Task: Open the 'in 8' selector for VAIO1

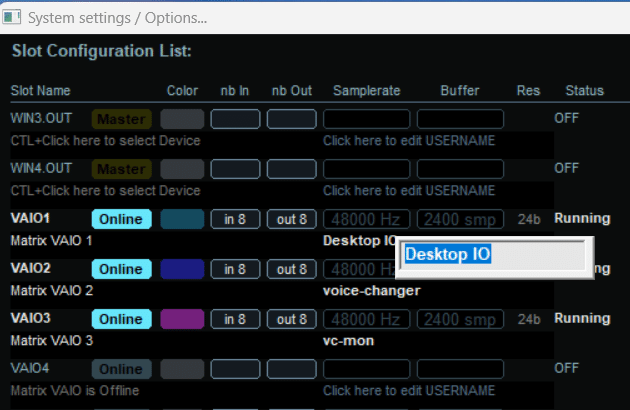Action: (x=235, y=219)
